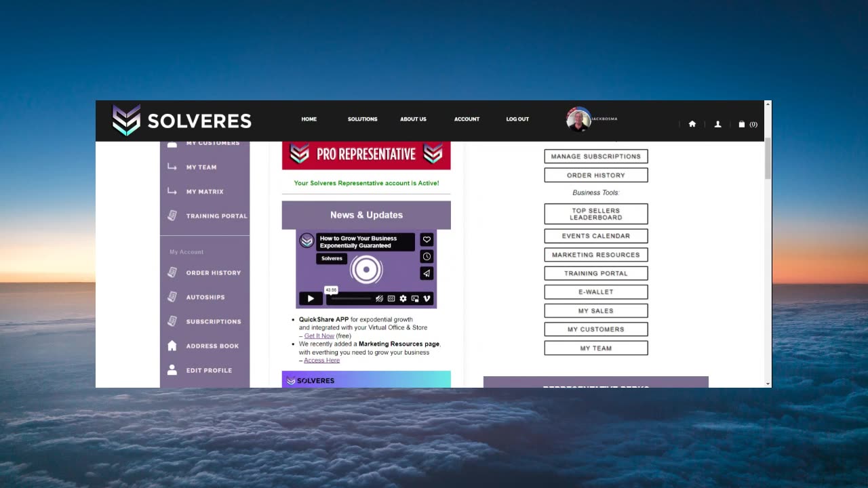868x488 pixels.
Task: Click the Solveres channel avatar on video
Action: tap(307, 241)
